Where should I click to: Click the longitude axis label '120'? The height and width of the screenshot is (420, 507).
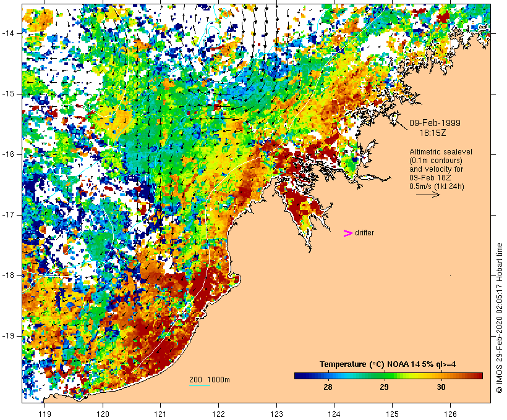point(103,414)
